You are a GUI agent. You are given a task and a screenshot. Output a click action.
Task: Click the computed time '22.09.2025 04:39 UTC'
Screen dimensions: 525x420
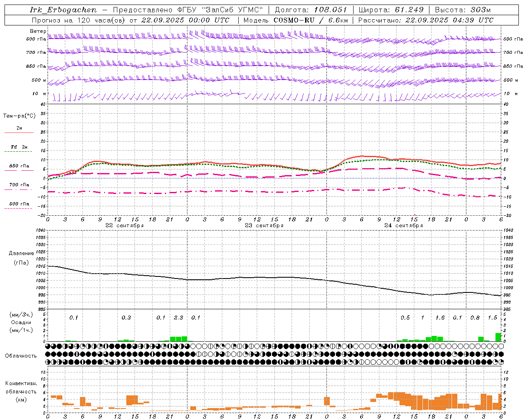pos(449,20)
